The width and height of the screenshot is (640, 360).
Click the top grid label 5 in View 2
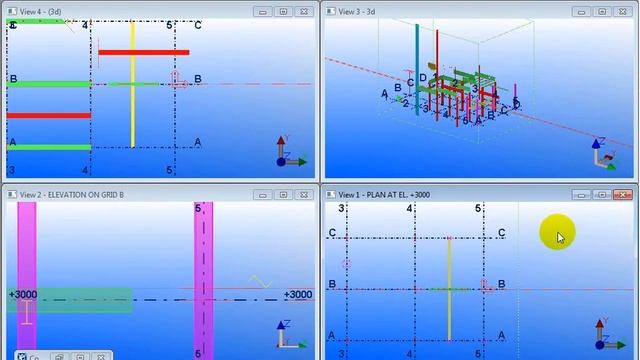coord(198,209)
